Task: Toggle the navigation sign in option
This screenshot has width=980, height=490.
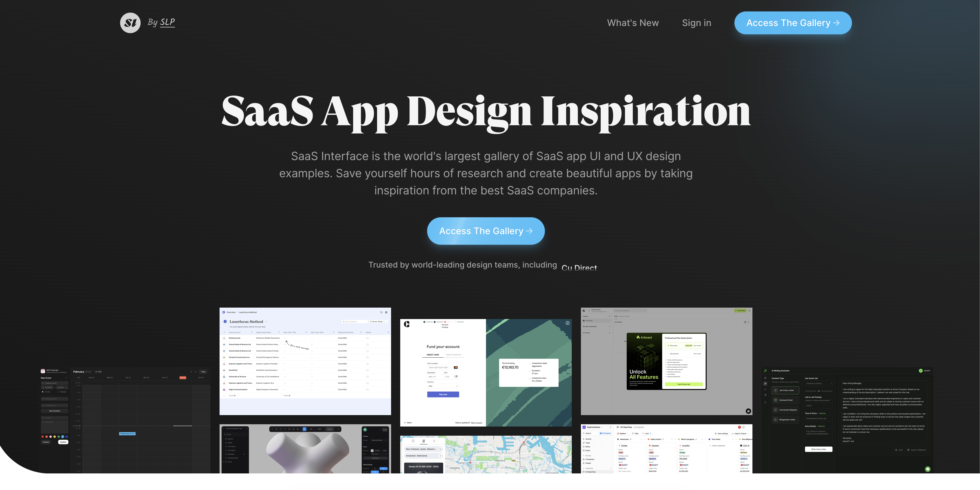Action: (x=696, y=23)
